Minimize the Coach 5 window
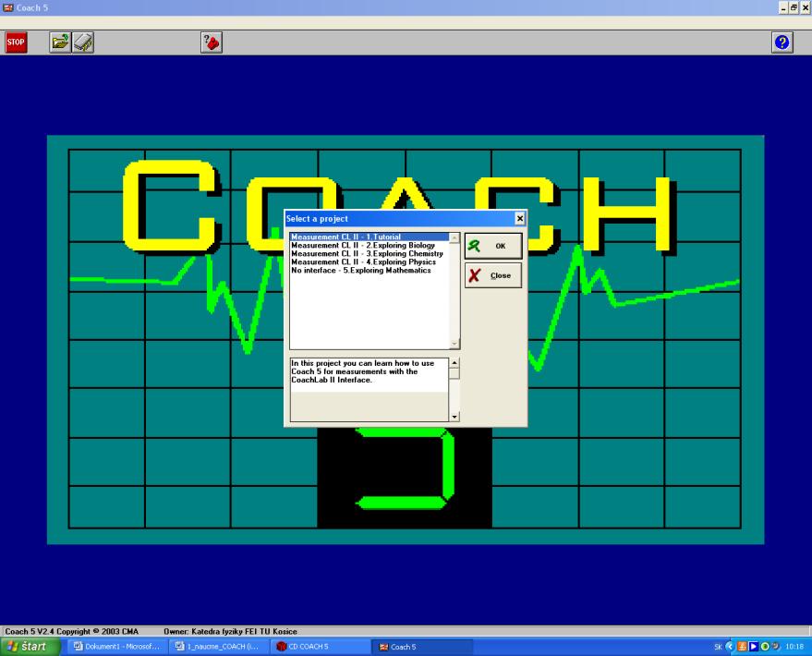The width and height of the screenshot is (812, 656). (783, 7)
